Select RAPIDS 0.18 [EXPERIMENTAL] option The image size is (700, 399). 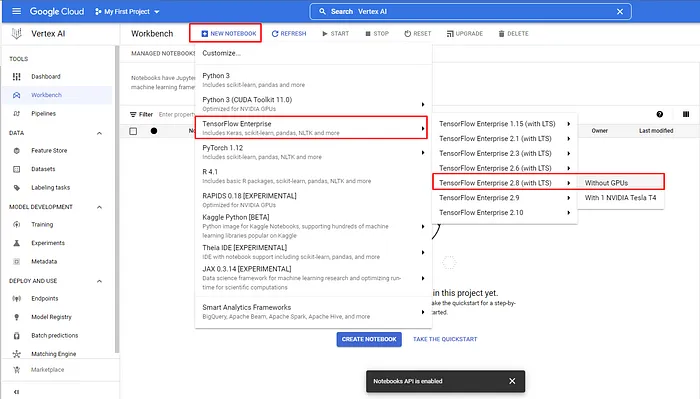click(313, 200)
